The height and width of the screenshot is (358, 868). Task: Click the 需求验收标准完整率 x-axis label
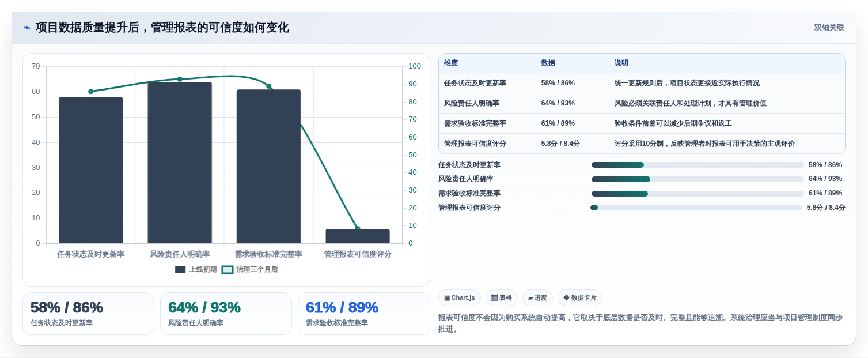coord(268,254)
